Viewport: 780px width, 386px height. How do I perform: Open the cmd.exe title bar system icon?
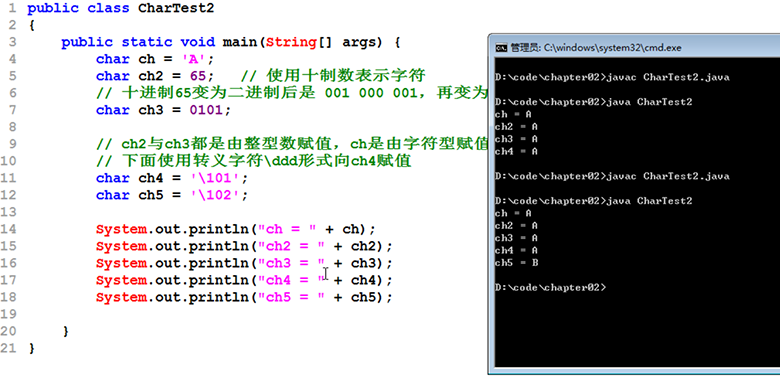(x=501, y=48)
